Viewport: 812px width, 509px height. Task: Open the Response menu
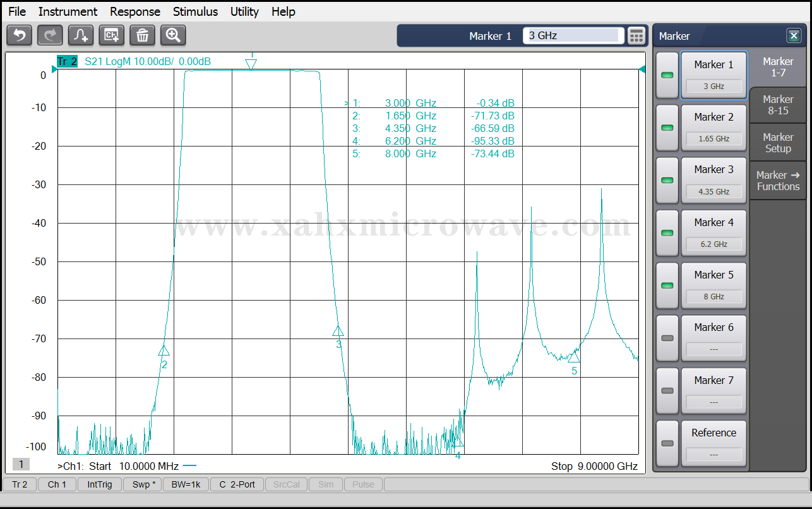pos(135,11)
